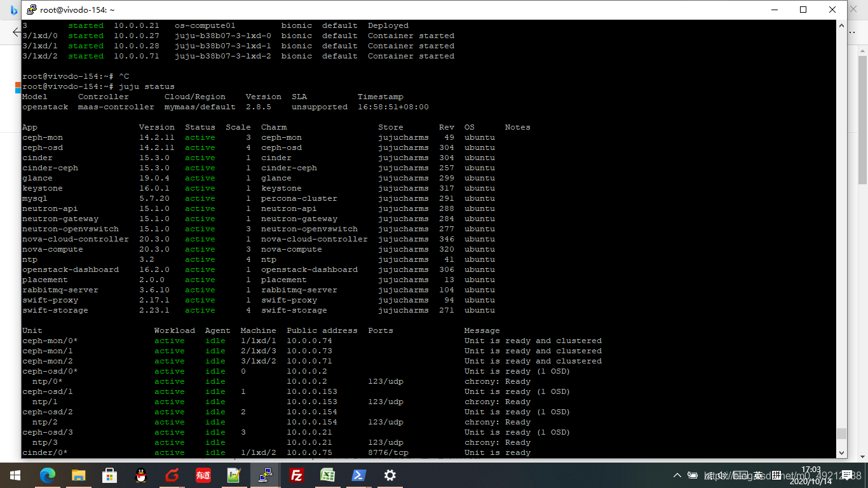Open PowerShell from the taskbar
This screenshot has height=488, width=868.
[x=358, y=475]
